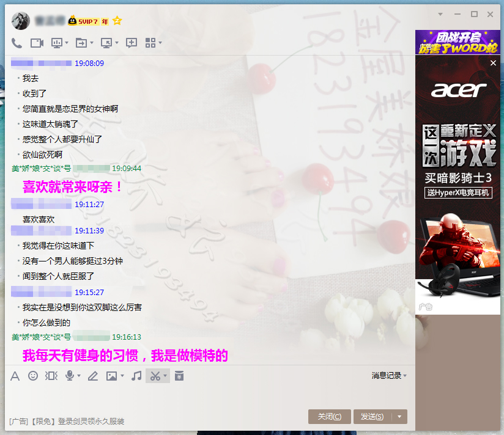Expand the arrow beside the 发送 button
This screenshot has width=504, height=435.
coord(399,417)
